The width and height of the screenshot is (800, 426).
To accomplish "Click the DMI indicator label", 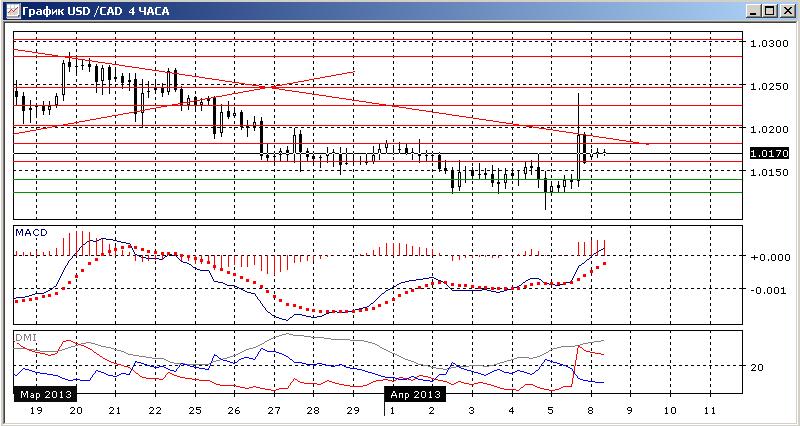I will (x=26, y=338).
